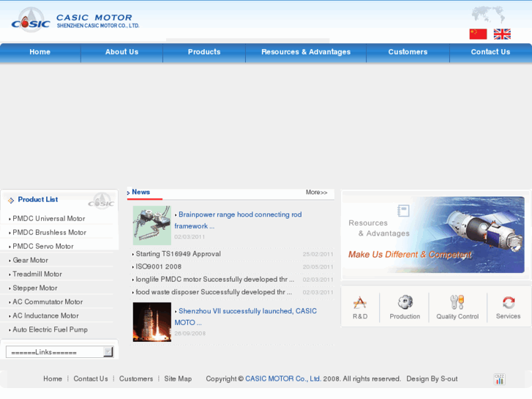
Task: Open the ======Links====== dropdown
Action: pyautogui.click(x=60, y=352)
